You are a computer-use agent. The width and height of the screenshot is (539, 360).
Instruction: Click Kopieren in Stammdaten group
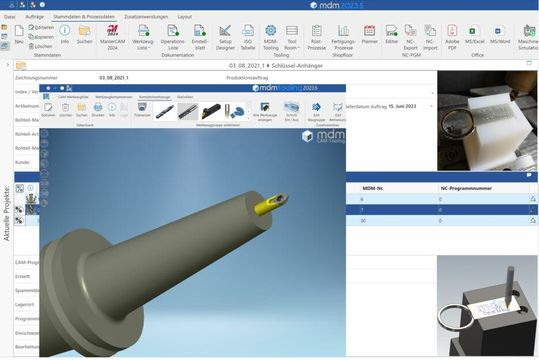click(41, 36)
